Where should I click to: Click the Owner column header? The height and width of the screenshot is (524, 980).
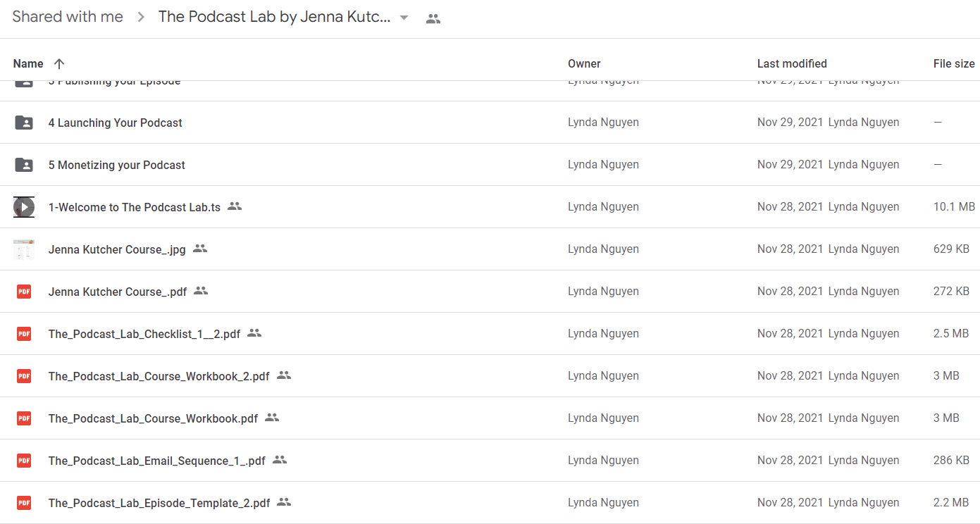tap(584, 63)
